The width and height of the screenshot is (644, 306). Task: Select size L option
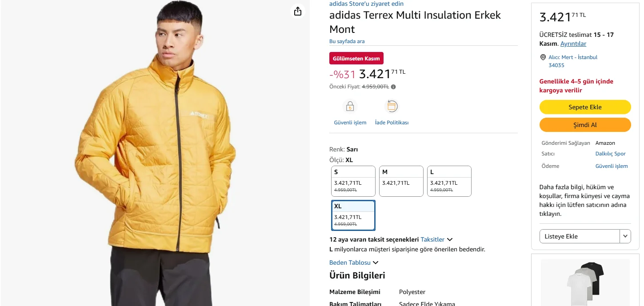pyautogui.click(x=449, y=181)
